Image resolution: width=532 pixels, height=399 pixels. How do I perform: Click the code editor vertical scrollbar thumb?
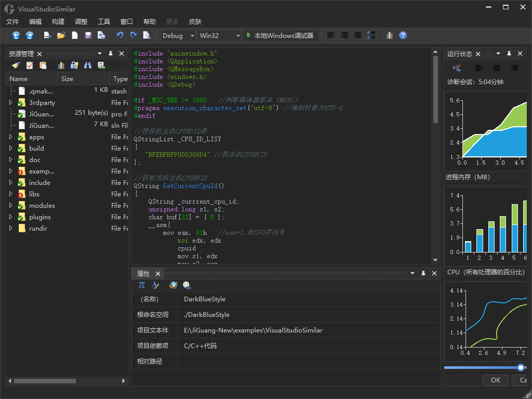point(436,89)
